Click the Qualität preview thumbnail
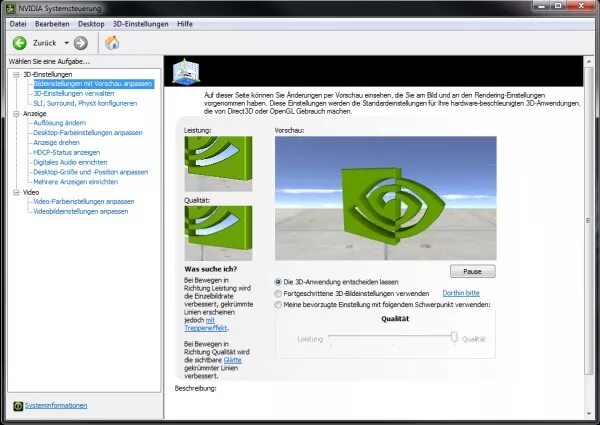Screen dimensions: 600x425 coord(218,233)
